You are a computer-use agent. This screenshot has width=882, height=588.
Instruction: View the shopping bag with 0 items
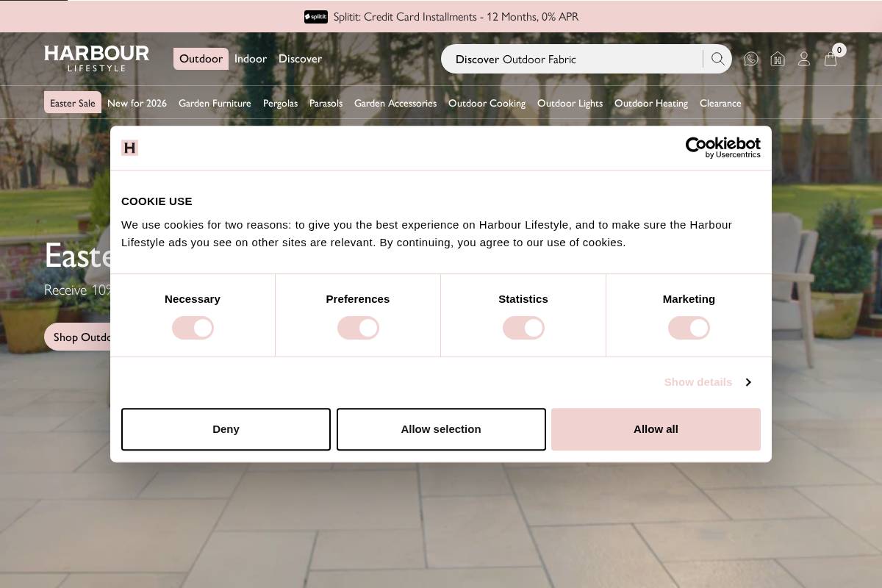[831, 59]
